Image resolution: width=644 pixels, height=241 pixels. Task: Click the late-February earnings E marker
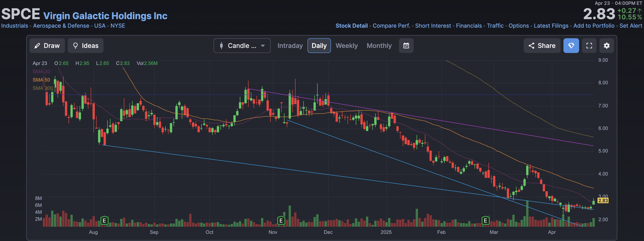[485, 220]
